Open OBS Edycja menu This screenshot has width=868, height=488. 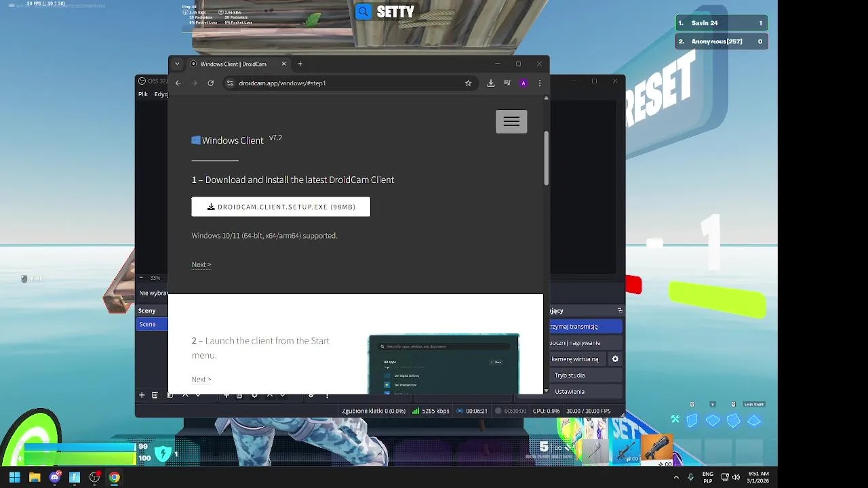161,94
